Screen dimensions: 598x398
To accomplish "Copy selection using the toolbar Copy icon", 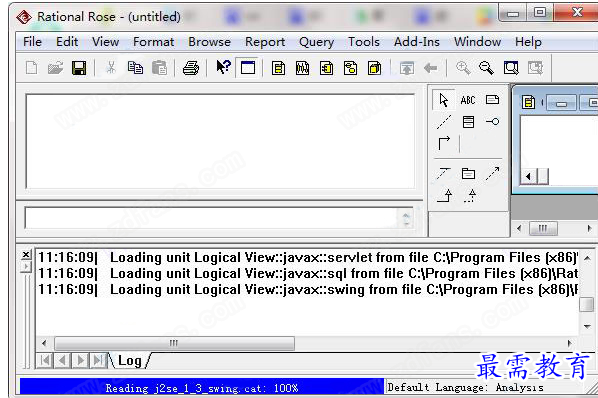I will click(135, 68).
